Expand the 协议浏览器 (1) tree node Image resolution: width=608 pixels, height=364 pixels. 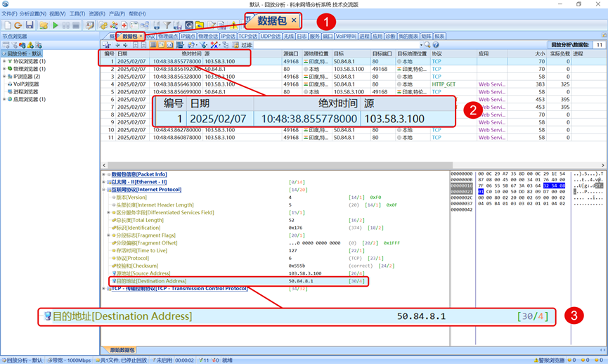coord(4,61)
